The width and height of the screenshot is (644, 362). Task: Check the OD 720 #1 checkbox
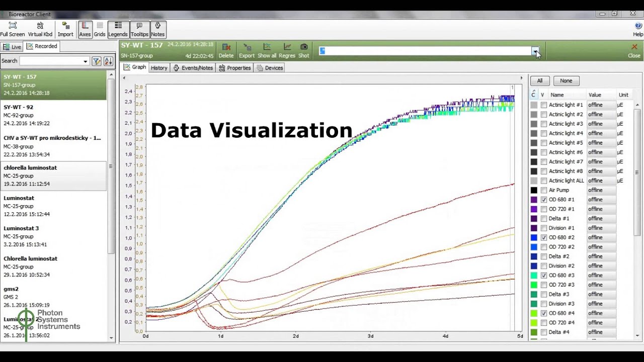pyautogui.click(x=544, y=209)
